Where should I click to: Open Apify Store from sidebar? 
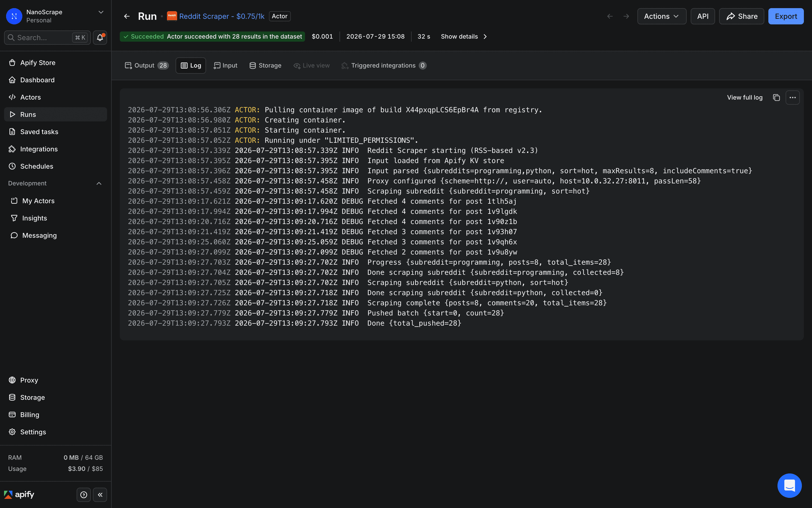(x=55, y=62)
